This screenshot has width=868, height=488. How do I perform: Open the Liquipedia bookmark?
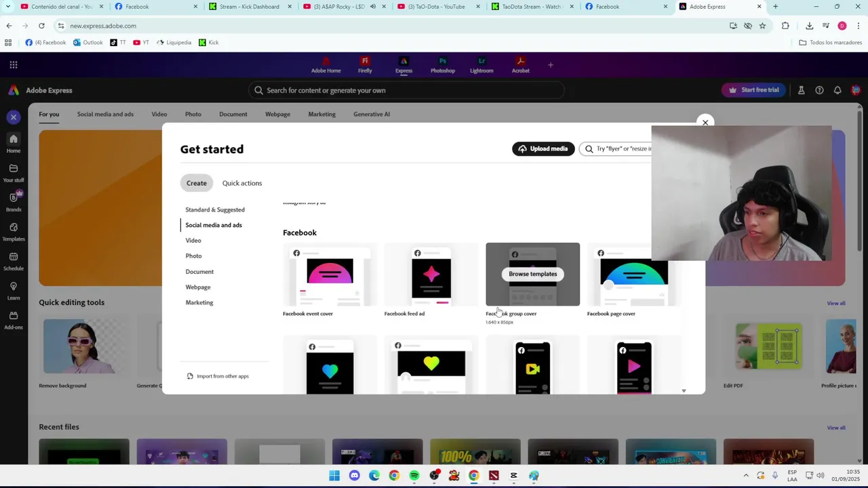[x=174, y=42]
